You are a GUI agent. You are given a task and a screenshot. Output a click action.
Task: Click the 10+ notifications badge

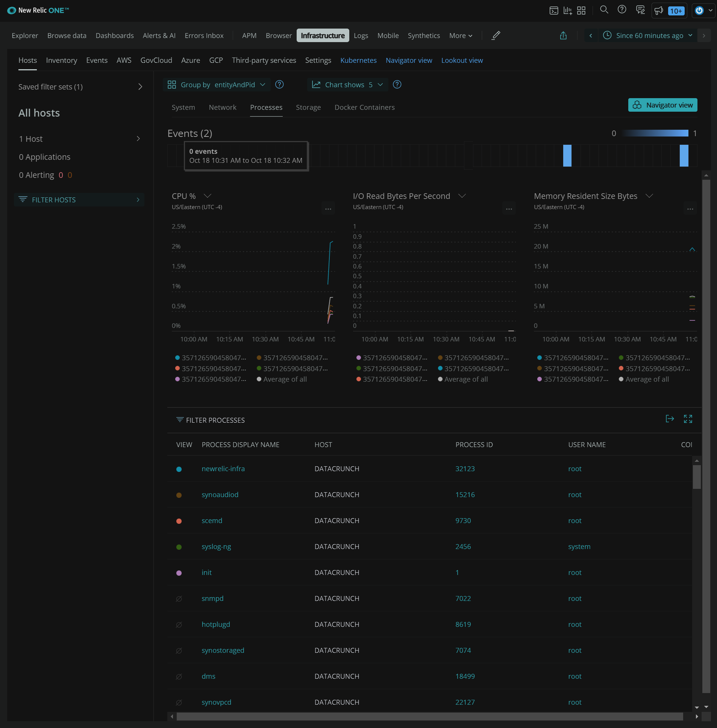click(676, 11)
